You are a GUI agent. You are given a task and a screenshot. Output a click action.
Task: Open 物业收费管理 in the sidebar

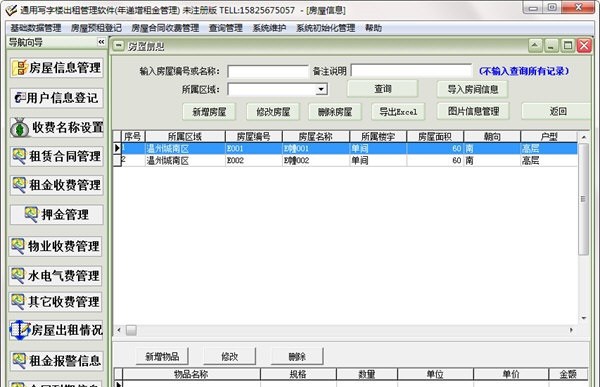click(x=55, y=246)
